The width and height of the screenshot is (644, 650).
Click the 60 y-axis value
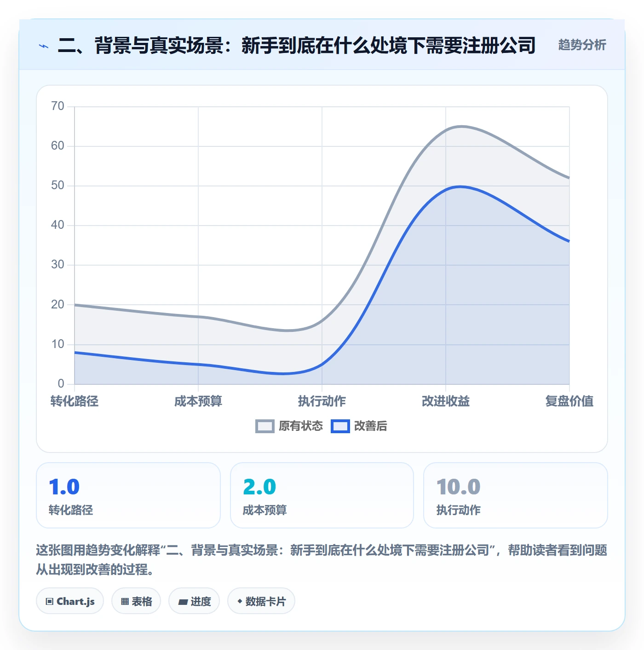(57, 146)
